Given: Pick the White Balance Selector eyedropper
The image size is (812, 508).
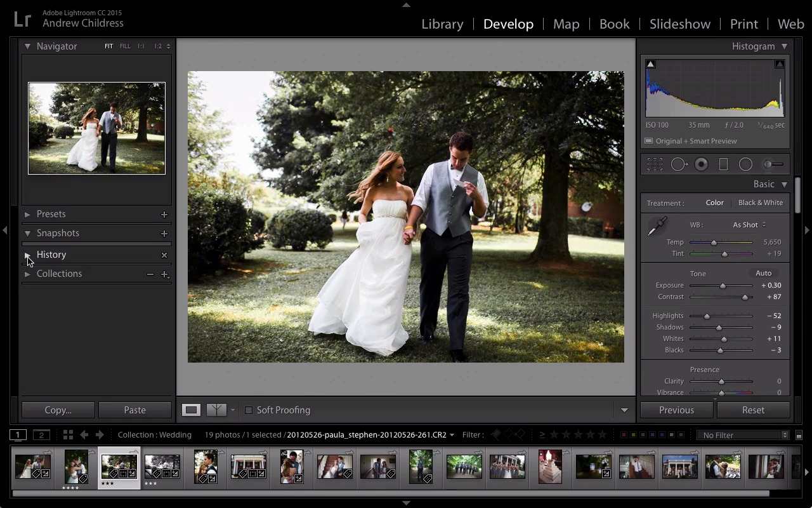Looking at the screenshot, I should [x=657, y=226].
